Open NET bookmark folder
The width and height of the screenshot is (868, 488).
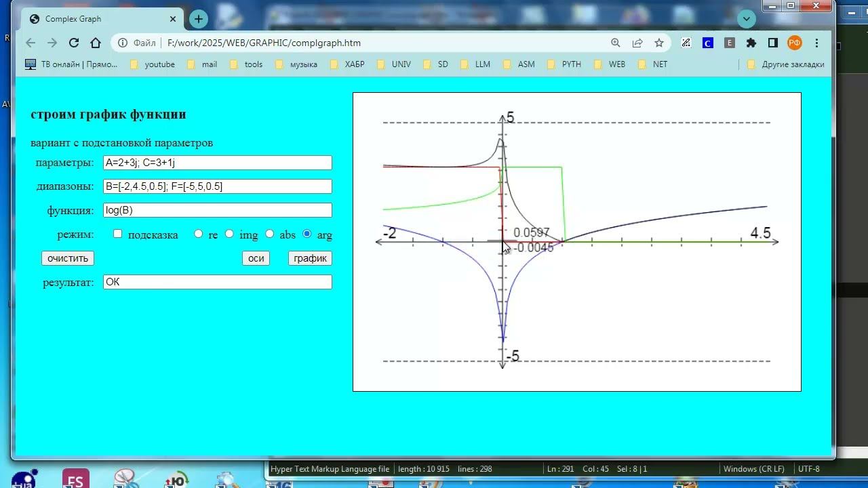pos(653,64)
